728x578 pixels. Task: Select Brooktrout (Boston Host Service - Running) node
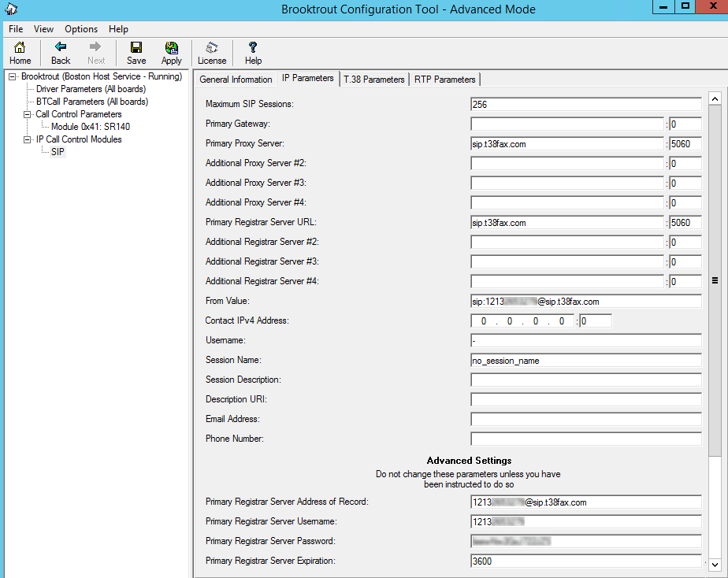pos(102,76)
